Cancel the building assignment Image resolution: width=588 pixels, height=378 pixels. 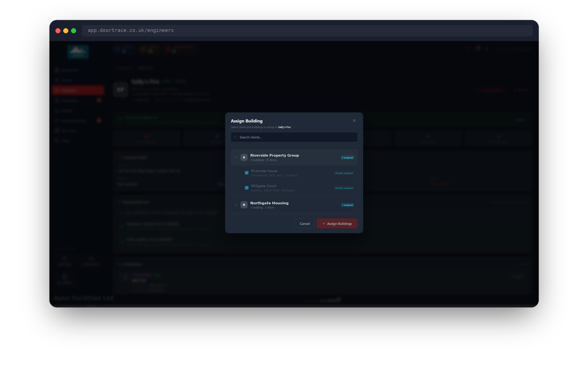[305, 224]
